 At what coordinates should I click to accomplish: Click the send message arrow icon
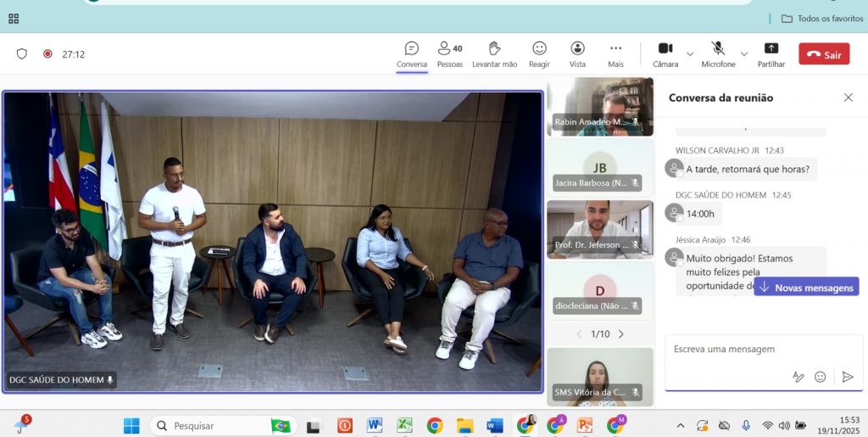click(847, 377)
